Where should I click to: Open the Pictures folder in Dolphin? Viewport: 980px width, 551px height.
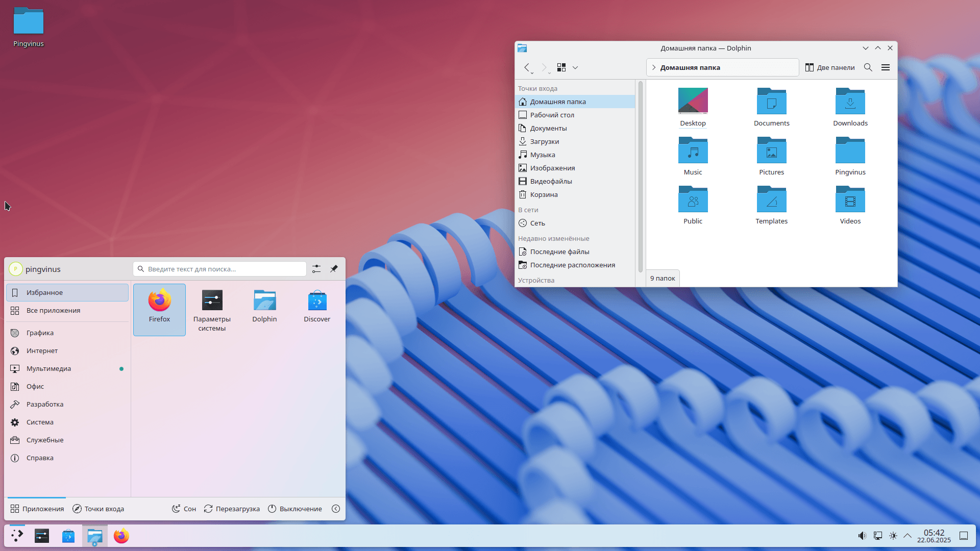771,156
